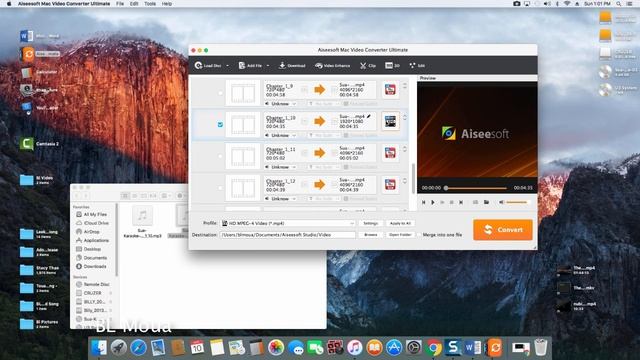Open iTunes from the Dock

tap(355, 348)
